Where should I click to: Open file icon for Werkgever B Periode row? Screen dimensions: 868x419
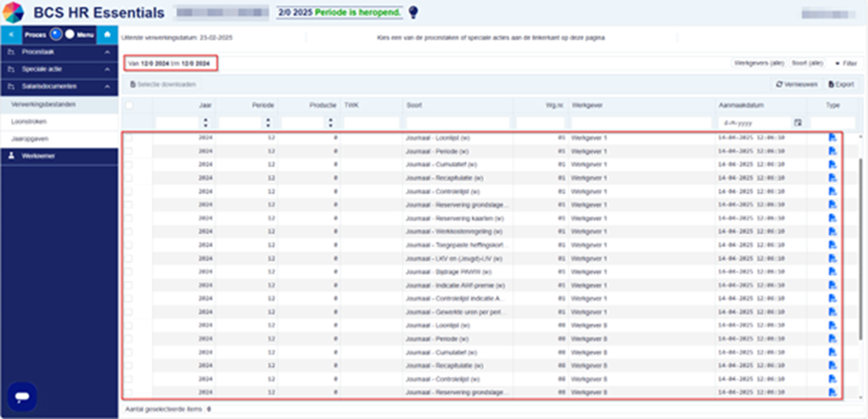tap(832, 339)
